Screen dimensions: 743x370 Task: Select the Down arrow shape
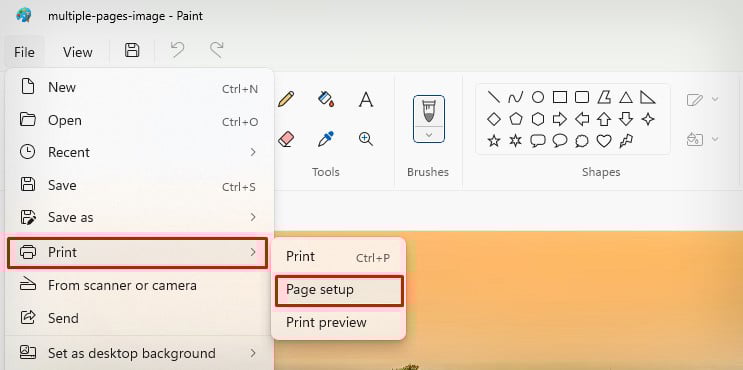(626, 119)
